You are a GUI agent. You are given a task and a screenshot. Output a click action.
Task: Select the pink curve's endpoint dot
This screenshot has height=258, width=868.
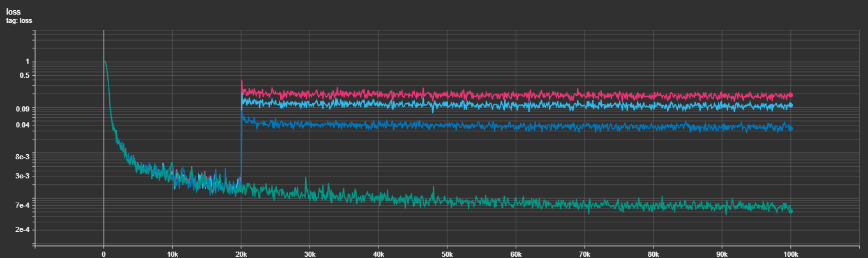coord(790,95)
